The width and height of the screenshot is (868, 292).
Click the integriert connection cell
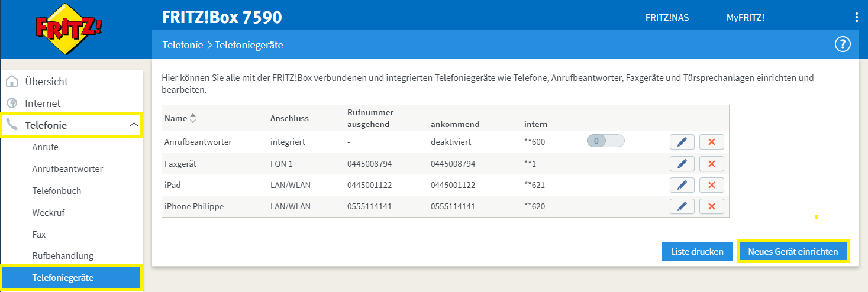(x=288, y=142)
